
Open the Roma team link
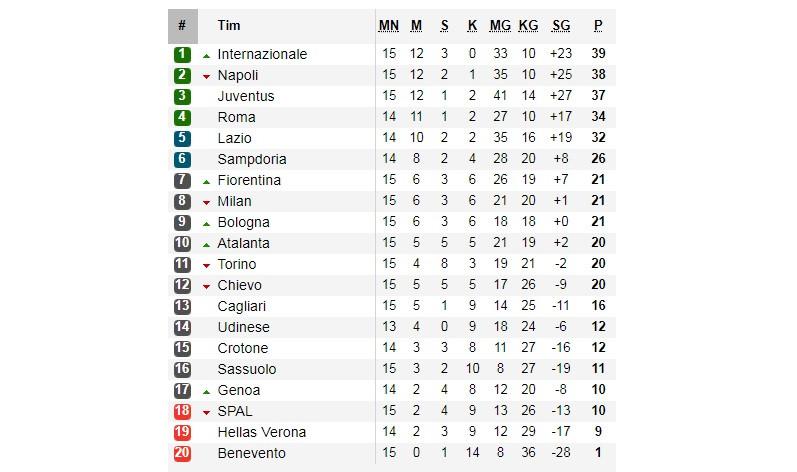point(236,117)
